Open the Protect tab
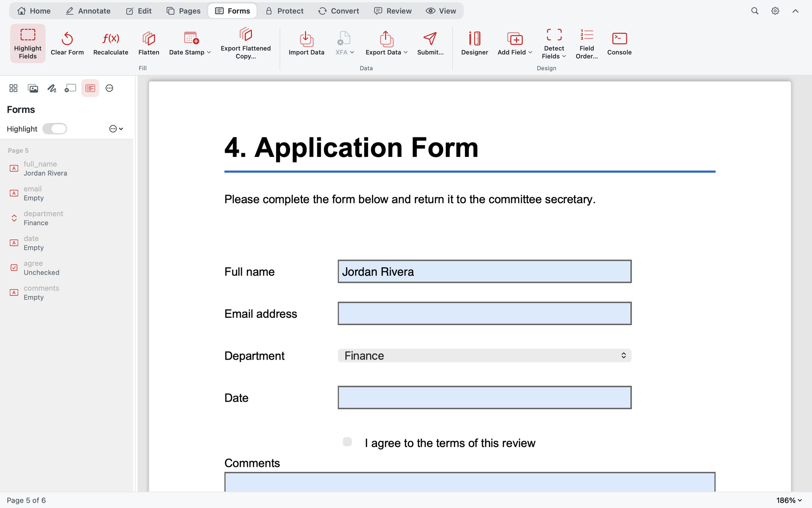This screenshot has height=508, width=812. 285,11
